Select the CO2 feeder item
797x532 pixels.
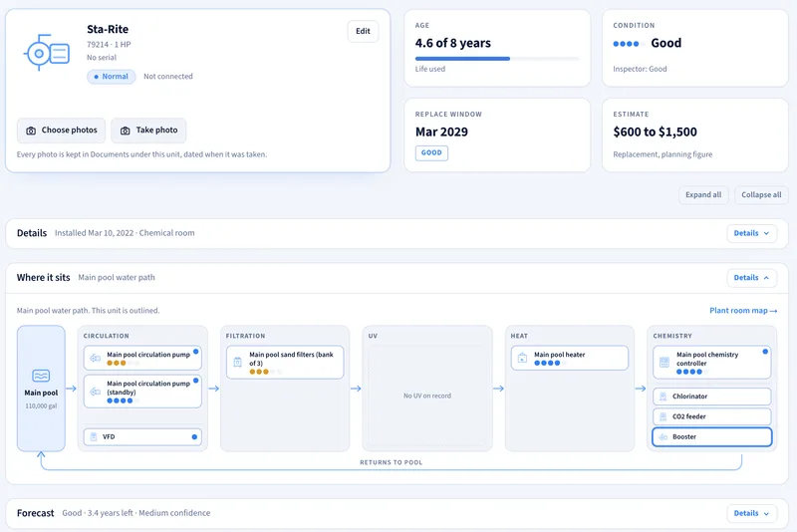pyautogui.click(x=711, y=416)
